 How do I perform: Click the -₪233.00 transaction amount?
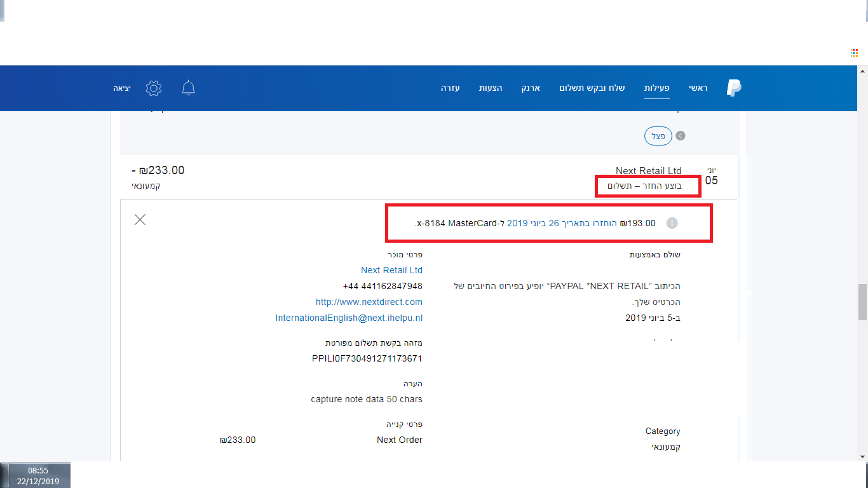point(158,170)
